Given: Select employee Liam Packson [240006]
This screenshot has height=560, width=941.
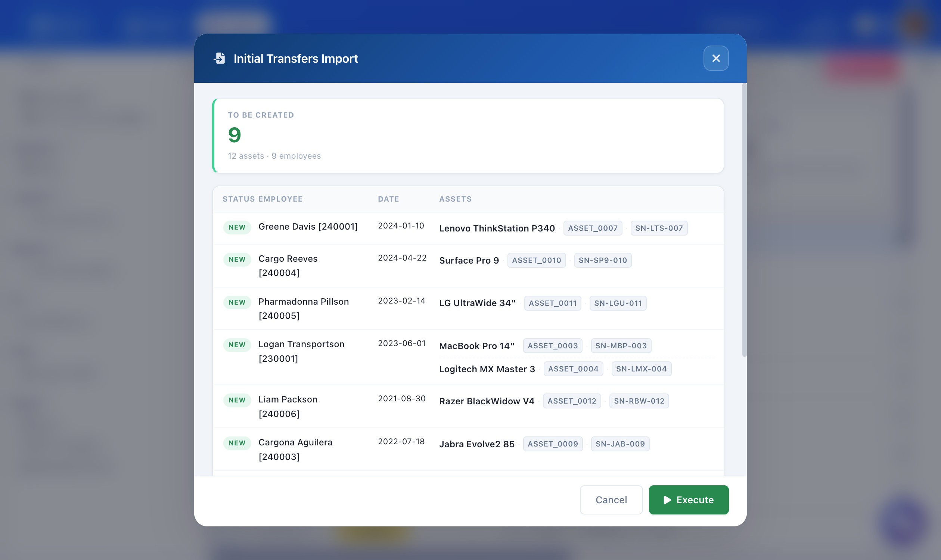Looking at the screenshot, I should [x=288, y=407].
